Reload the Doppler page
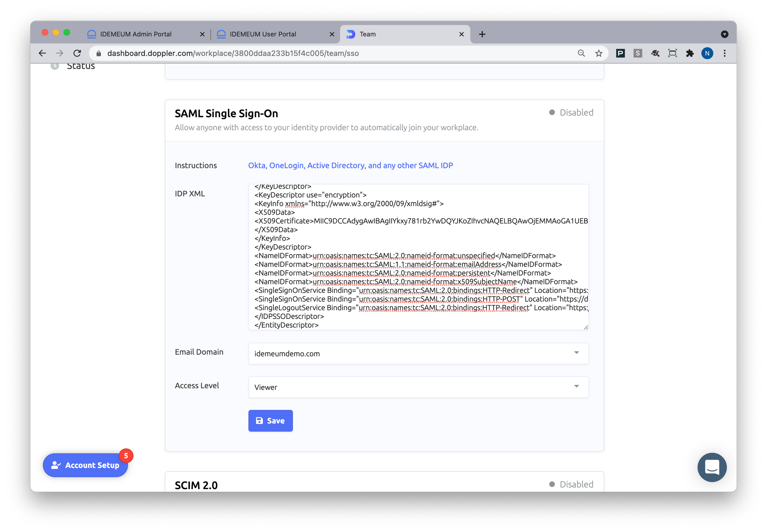Viewport: 767px width, 532px height. [x=77, y=53]
